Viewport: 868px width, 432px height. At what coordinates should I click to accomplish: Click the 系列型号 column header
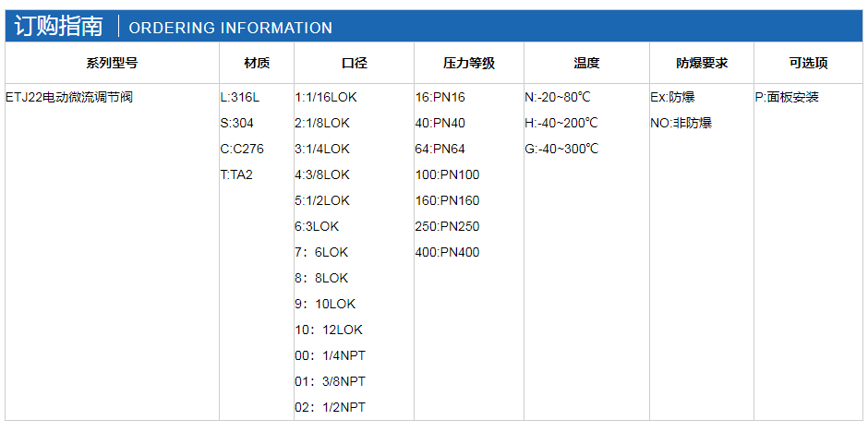112,64
